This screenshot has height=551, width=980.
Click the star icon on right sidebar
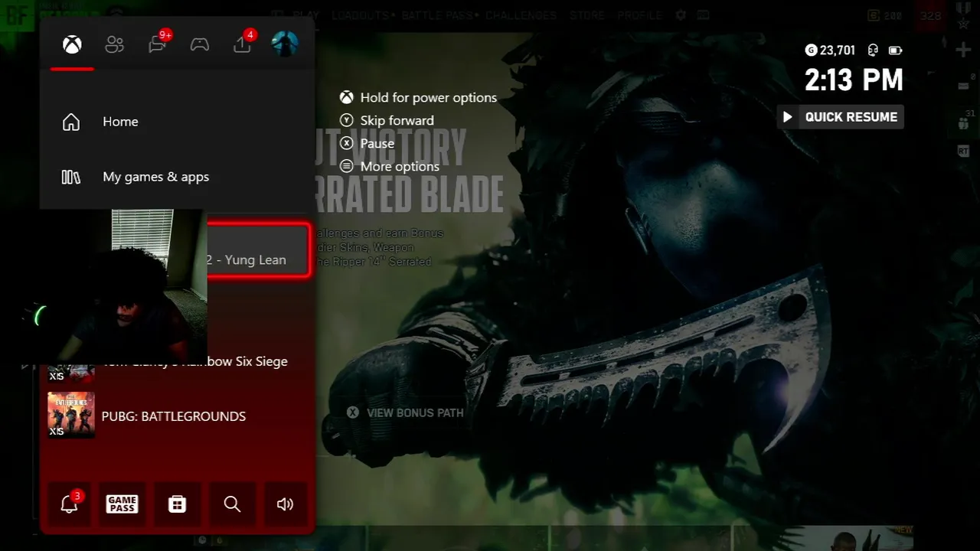coord(963,22)
